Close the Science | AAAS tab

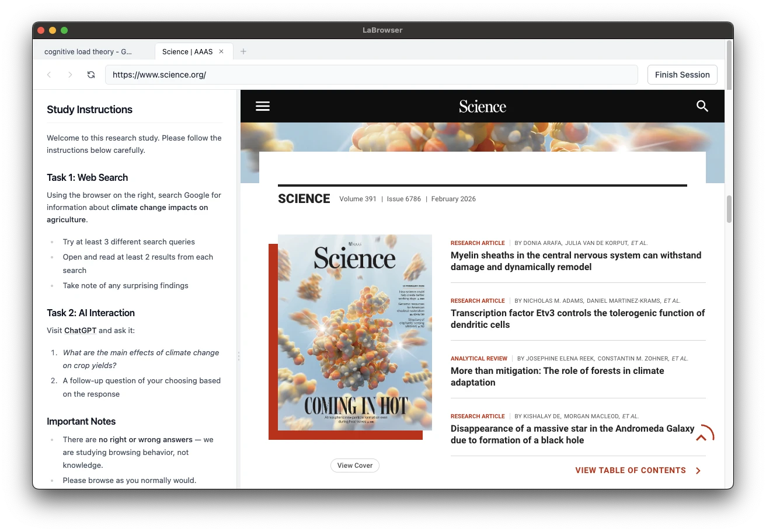click(221, 51)
